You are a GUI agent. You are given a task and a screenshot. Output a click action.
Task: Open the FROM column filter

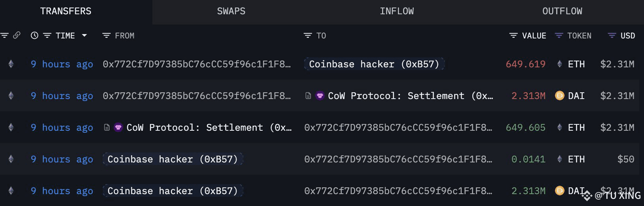[106, 36]
